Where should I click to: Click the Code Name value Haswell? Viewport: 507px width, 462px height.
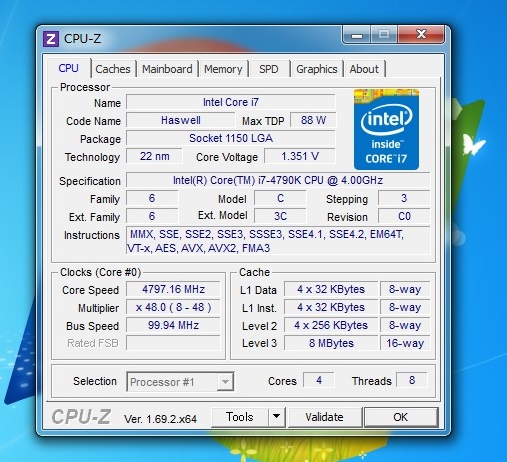coord(181,120)
